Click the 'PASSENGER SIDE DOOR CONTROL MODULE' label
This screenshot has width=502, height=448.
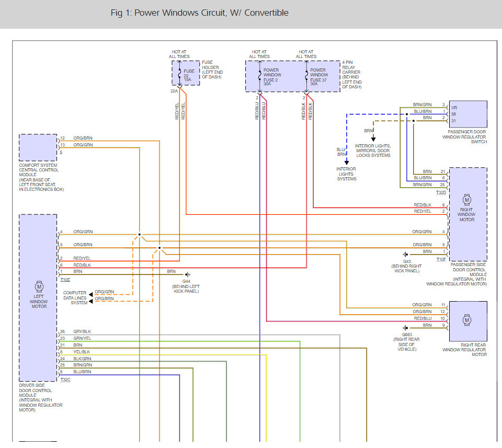tap(457, 274)
